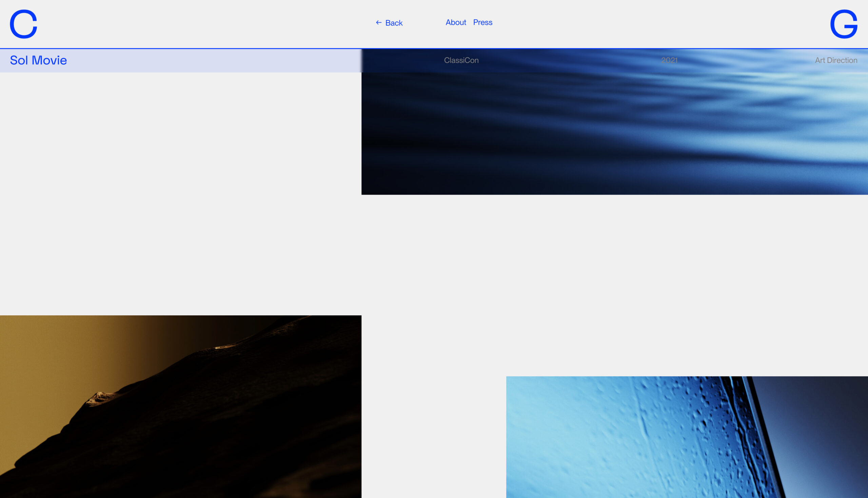Click the ClassiCon client label
868x498 pixels.
[x=461, y=61]
